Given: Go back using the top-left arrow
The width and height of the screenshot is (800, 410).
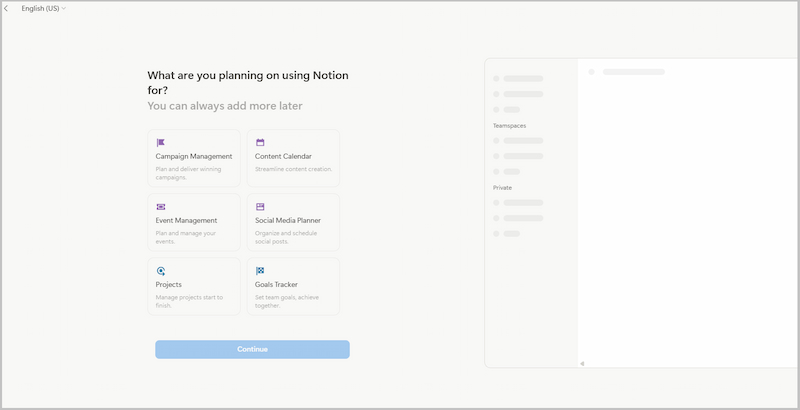Looking at the screenshot, I should tap(6, 9).
